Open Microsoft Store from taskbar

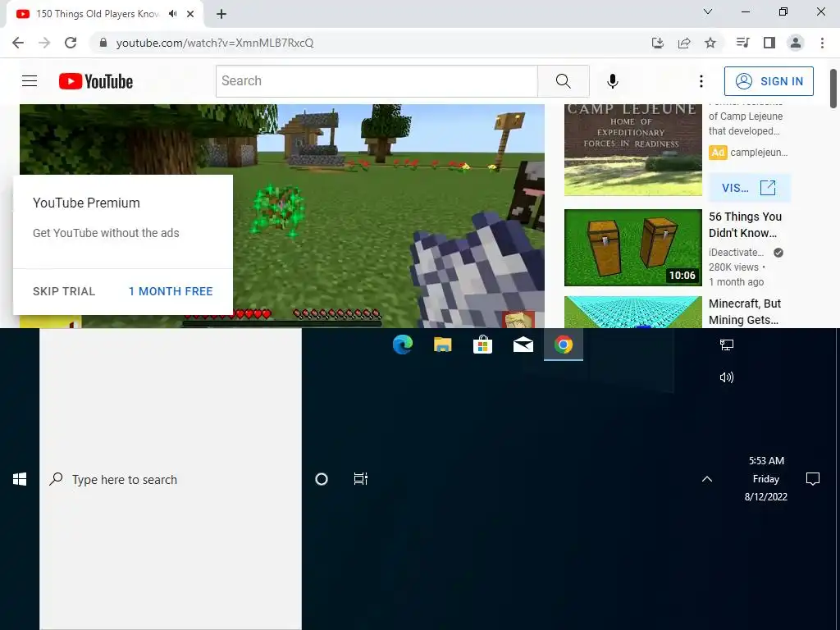(x=482, y=345)
